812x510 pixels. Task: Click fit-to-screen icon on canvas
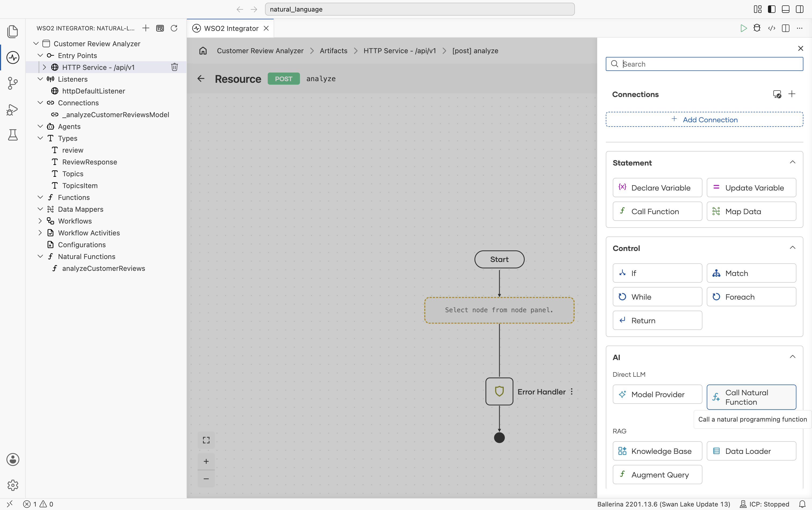(x=206, y=440)
